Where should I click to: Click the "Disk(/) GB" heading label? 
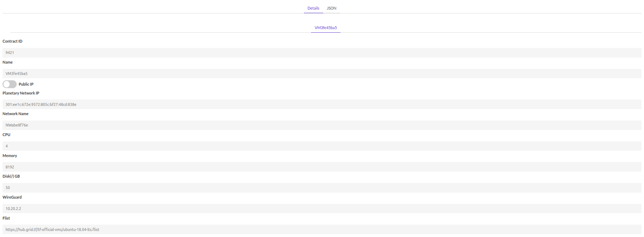[11, 176]
